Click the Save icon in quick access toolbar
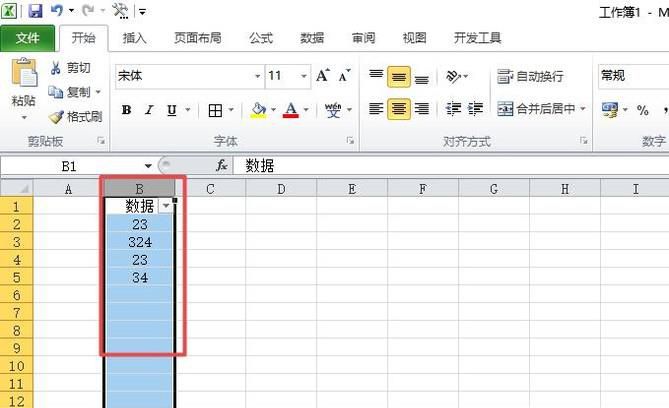The height and width of the screenshot is (408, 669). click(x=35, y=11)
